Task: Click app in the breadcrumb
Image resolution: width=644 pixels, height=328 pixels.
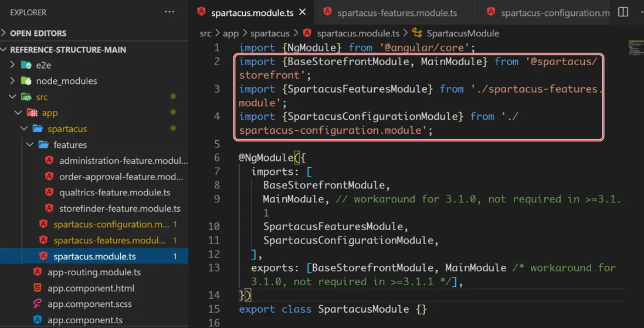Action: pyautogui.click(x=231, y=33)
